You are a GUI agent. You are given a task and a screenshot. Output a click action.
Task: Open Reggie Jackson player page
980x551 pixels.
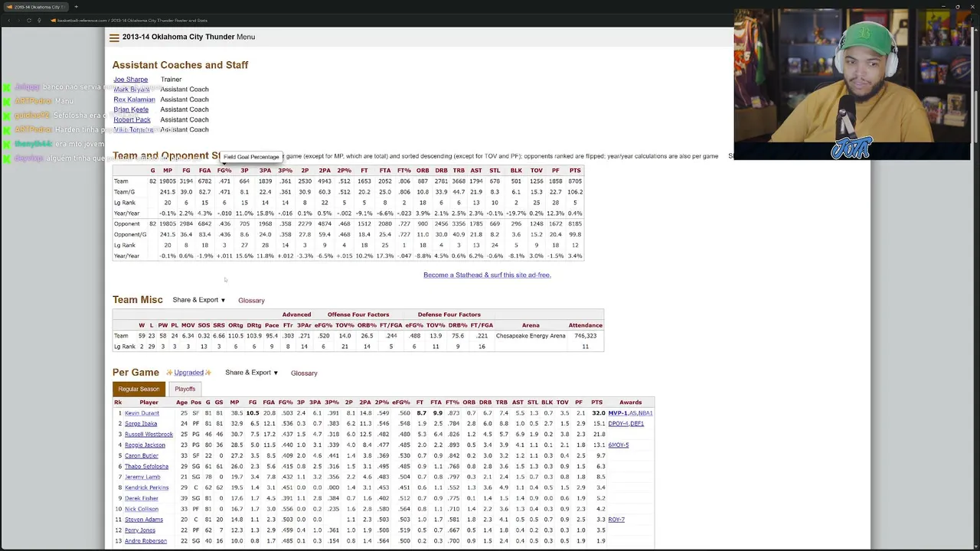[x=145, y=445]
